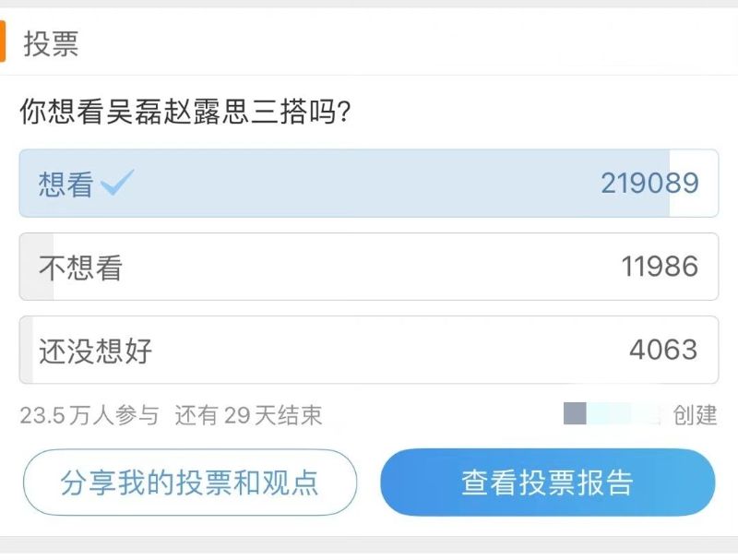Click the 创建 label

(695, 415)
